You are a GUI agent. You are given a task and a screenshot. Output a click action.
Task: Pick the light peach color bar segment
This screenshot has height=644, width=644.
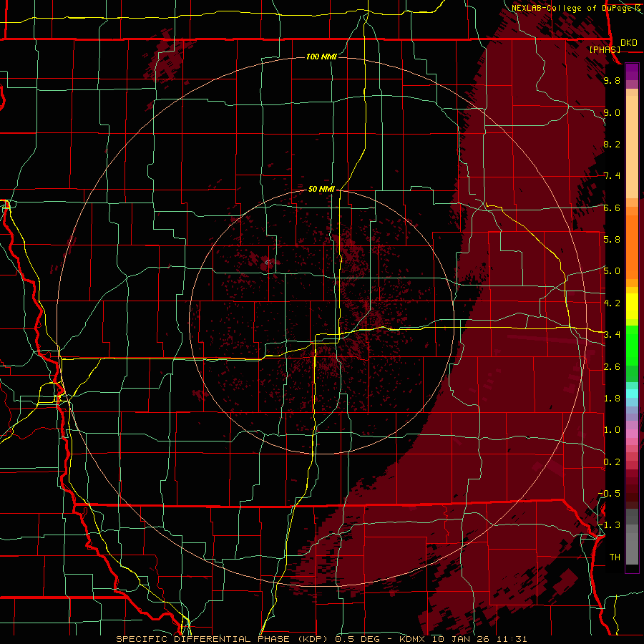[x=632, y=147]
